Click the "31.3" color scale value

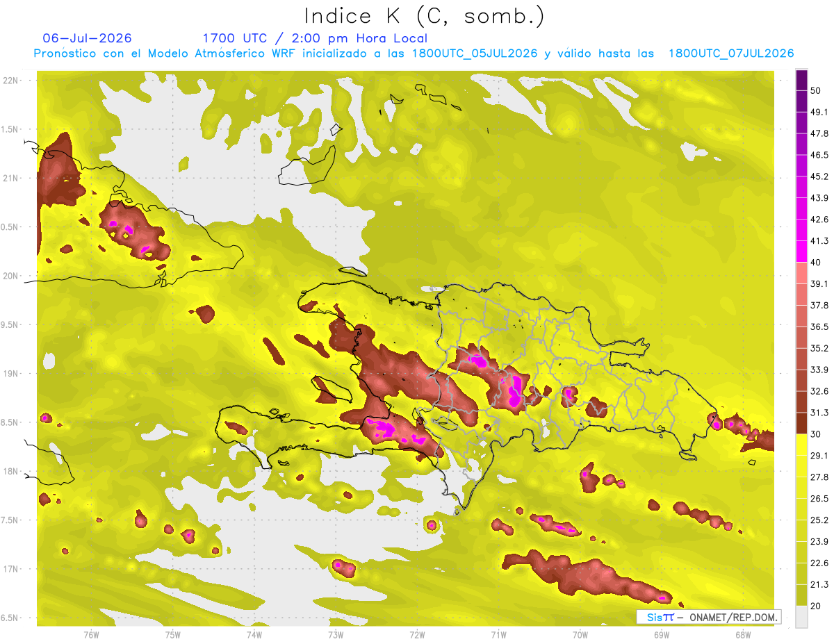click(819, 413)
